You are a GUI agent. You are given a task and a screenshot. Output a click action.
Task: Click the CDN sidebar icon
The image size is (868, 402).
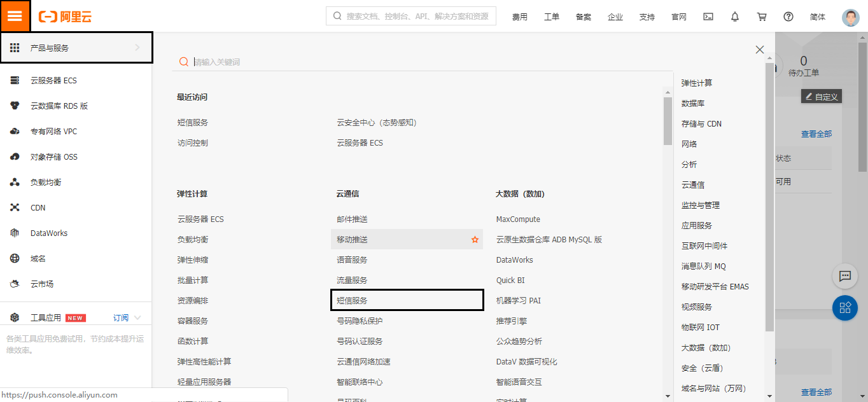15,208
